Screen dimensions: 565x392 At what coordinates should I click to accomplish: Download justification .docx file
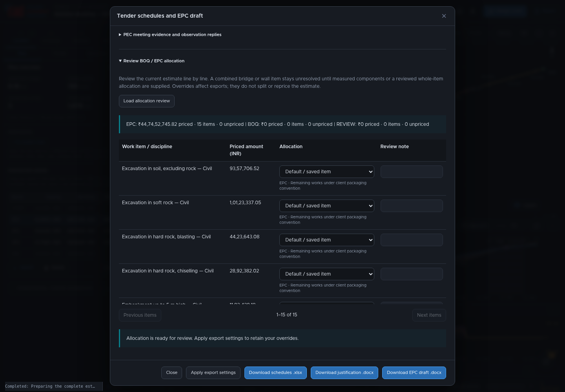point(344,373)
